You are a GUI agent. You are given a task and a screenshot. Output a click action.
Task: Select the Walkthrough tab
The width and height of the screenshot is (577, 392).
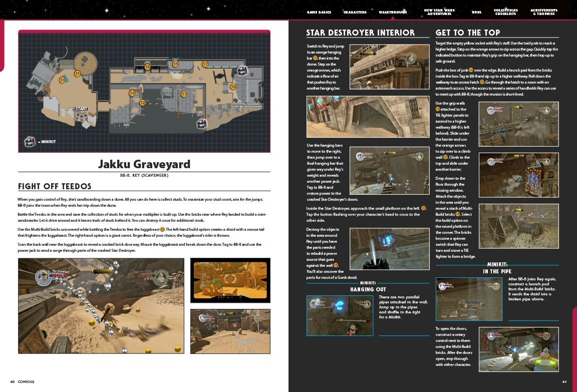(393, 12)
